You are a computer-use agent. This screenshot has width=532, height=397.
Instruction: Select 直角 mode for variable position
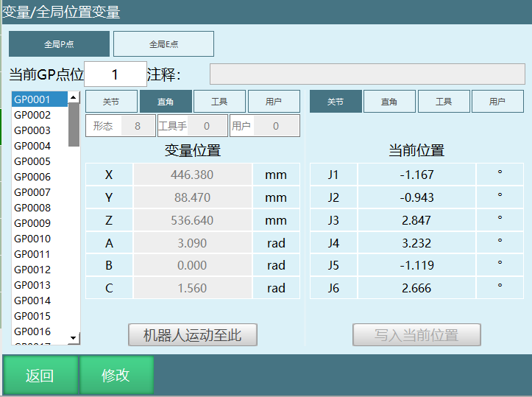click(166, 102)
